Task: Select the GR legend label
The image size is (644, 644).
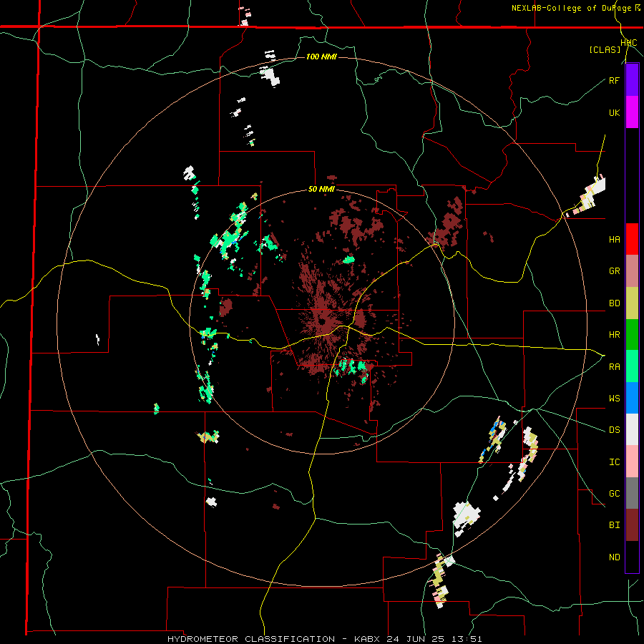Action: pyautogui.click(x=615, y=271)
